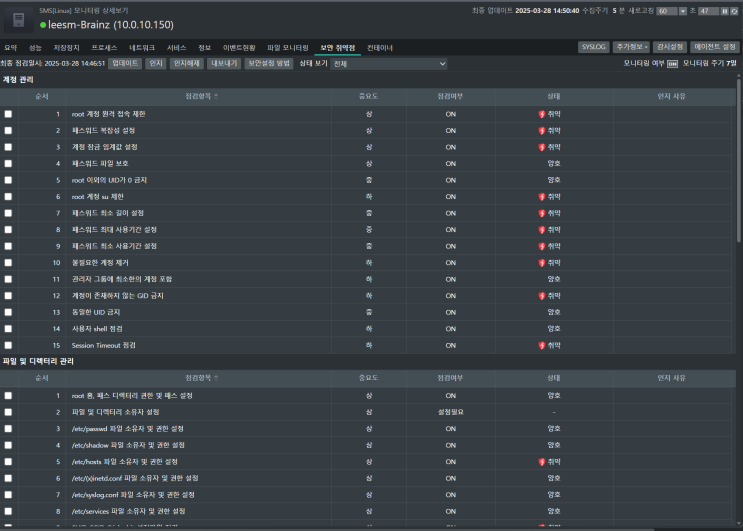Switch to the 요약 tab
743x531 pixels.
[x=10, y=48]
